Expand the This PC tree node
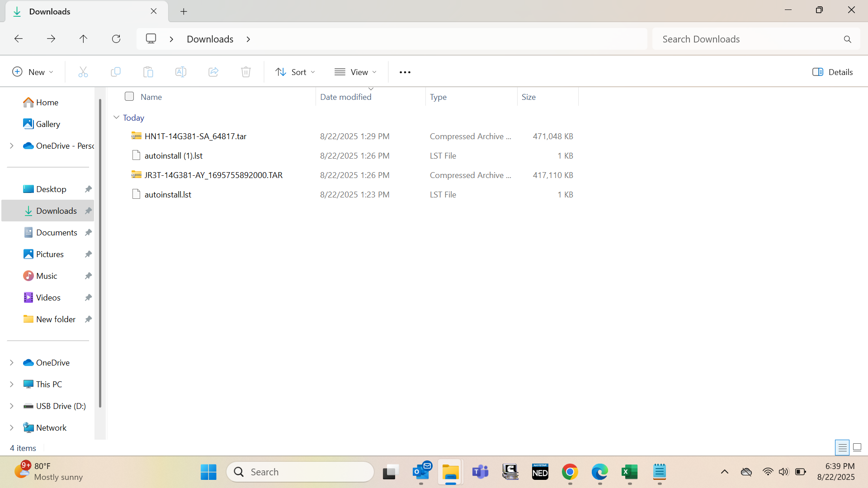Image resolution: width=868 pixels, height=488 pixels. 12,384
